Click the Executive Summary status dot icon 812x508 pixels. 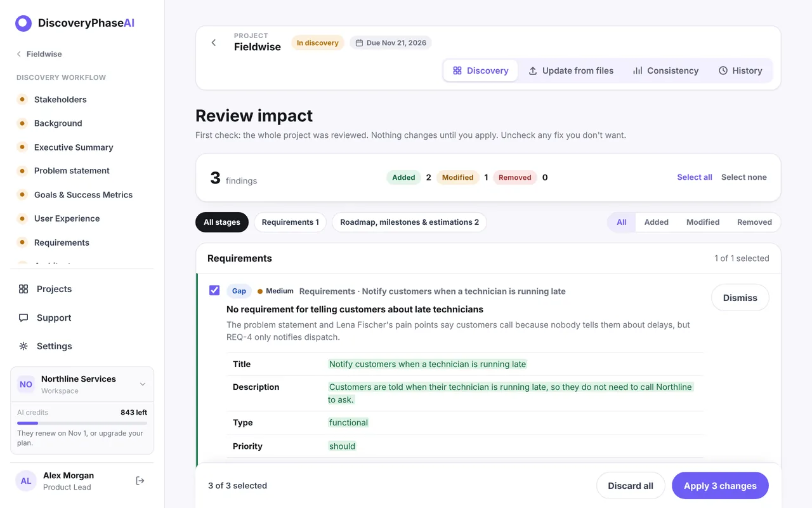pyautogui.click(x=22, y=147)
